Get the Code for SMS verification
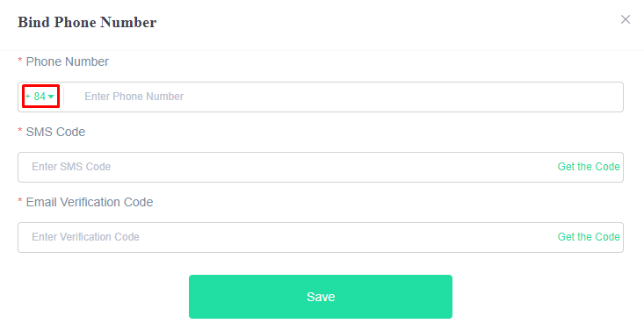 pyautogui.click(x=589, y=167)
